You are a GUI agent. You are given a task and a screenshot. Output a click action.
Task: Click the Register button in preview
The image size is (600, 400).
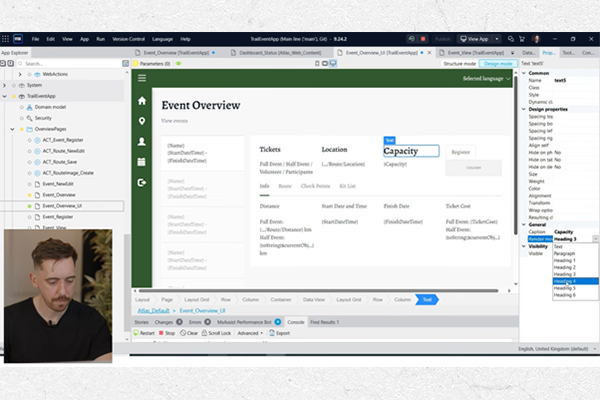tap(461, 152)
